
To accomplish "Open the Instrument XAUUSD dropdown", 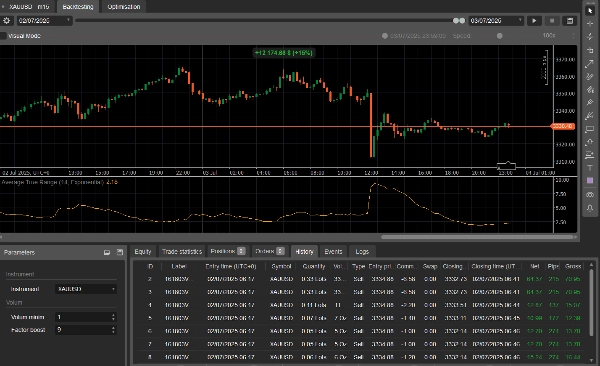I will click(x=86, y=289).
